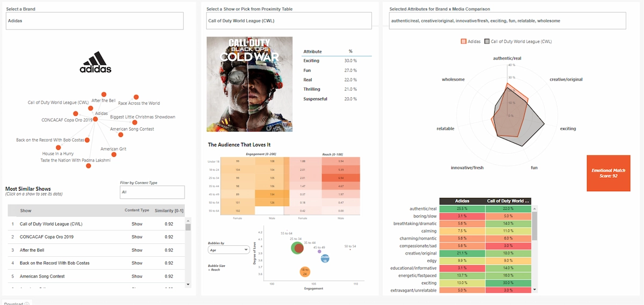Click the 126 engagement heatmap cell
Image resolution: width=644 pixels, height=305 pixels.
coord(273,202)
